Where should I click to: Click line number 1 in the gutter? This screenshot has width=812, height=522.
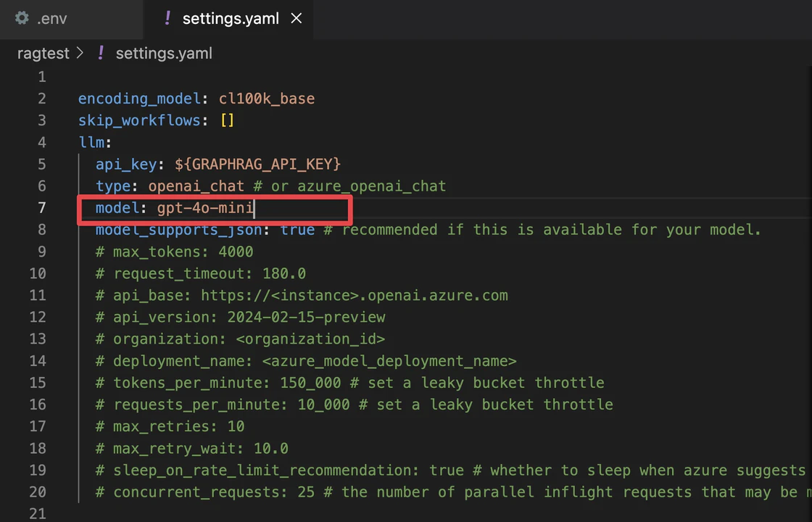click(41, 77)
